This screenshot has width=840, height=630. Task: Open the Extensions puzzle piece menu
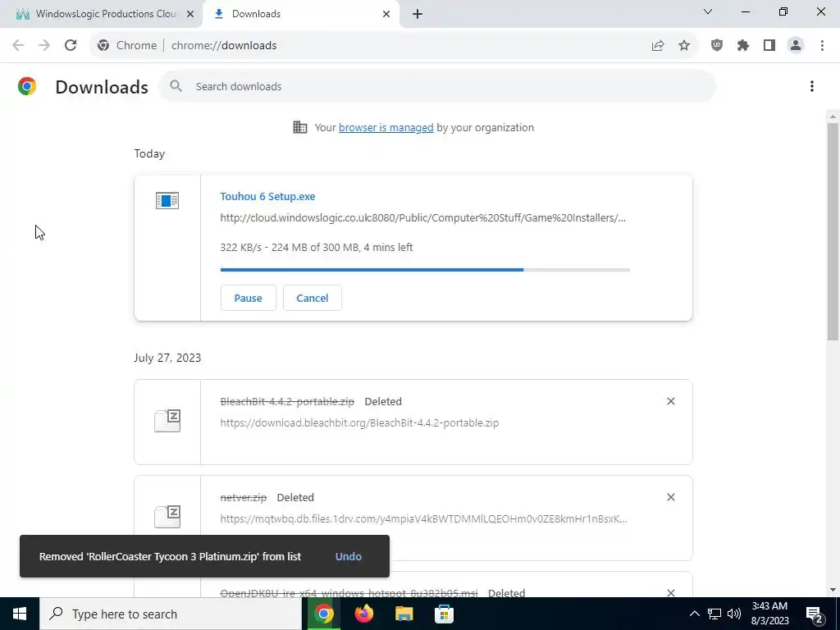(743, 46)
